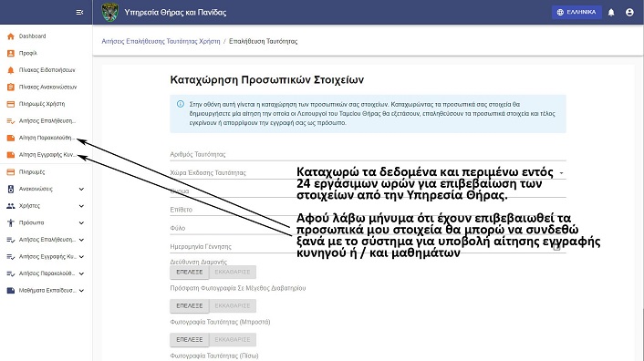Select Αίτηση Εγγραφής Κυνηγού menu item
Image resolution: width=644 pixels, height=361 pixels.
(46, 155)
